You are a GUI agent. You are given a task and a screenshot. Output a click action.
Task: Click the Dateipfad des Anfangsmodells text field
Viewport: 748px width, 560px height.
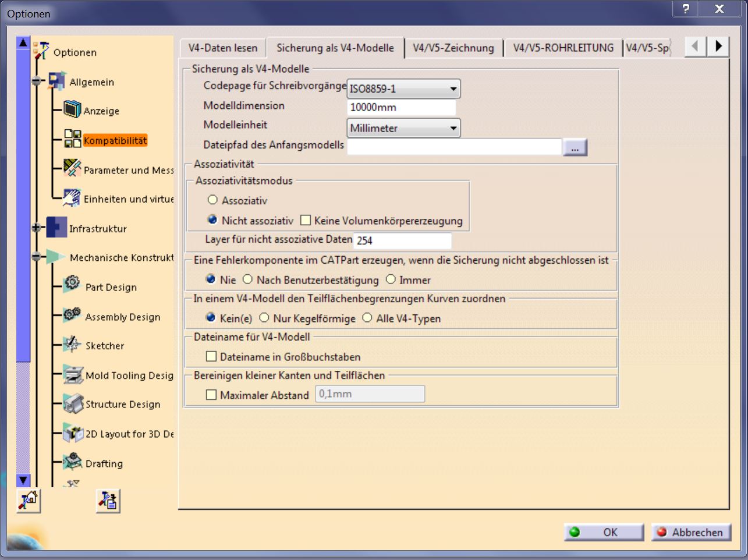(455, 147)
